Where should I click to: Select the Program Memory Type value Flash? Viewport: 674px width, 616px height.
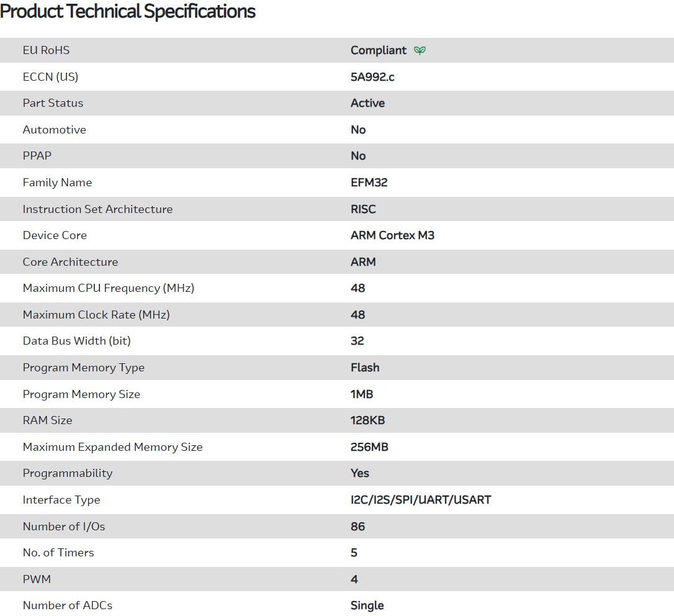pyautogui.click(x=365, y=368)
